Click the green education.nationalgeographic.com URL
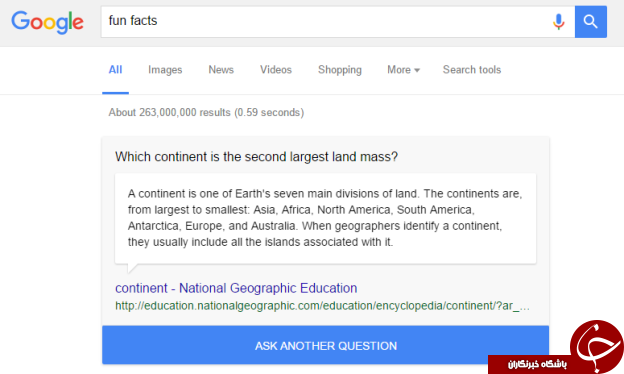The image size is (624, 374). (x=322, y=306)
